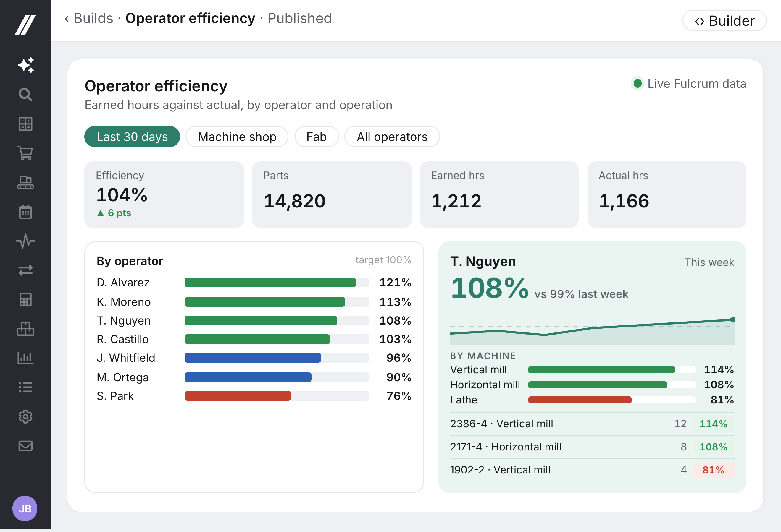Open the inventory boxes sidebar icon
Screen dimensions: 781x532
(x=25, y=329)
